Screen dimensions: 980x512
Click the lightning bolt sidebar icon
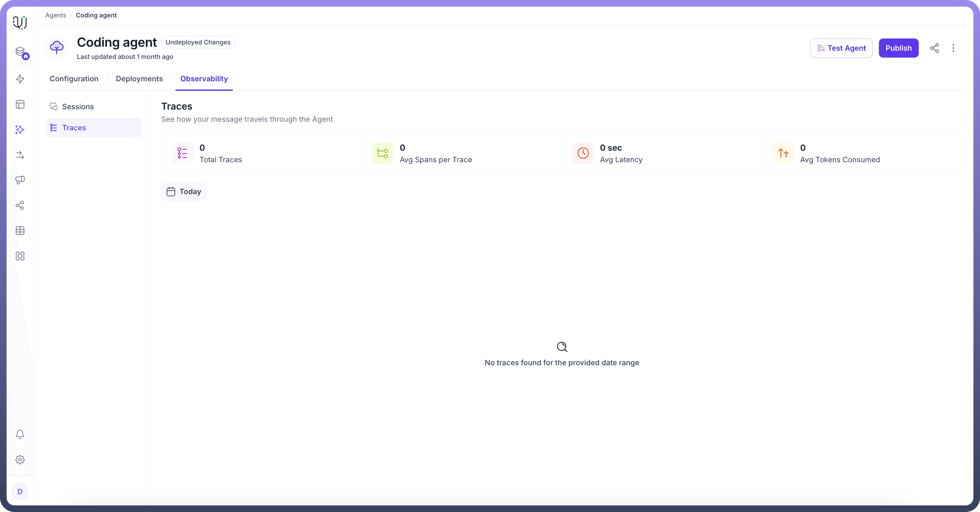20,79
